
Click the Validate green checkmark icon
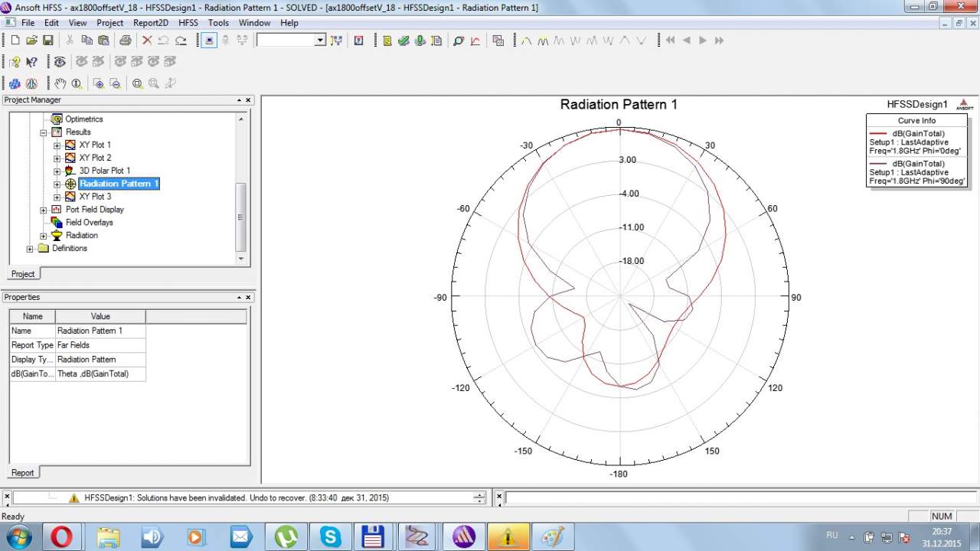(403, 41)
